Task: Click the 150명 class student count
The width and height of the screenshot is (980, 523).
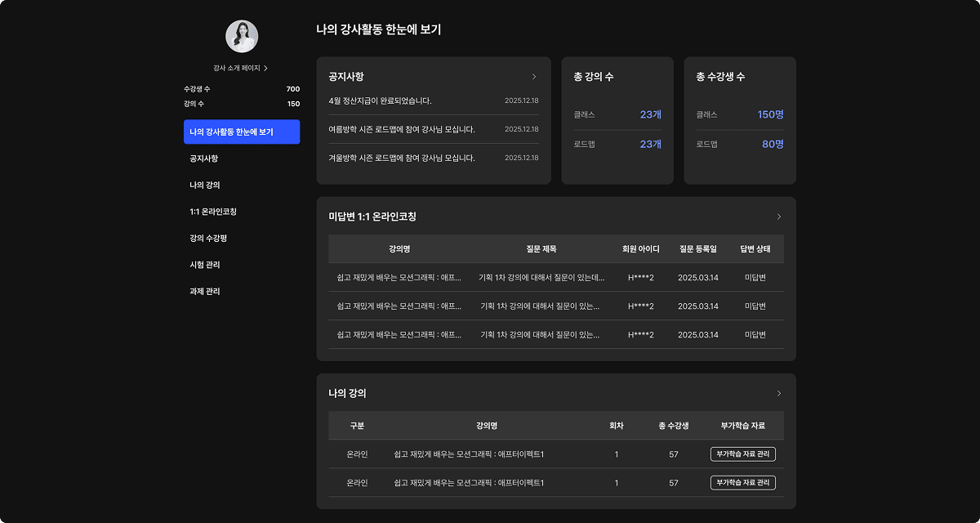Action: pos(770,115)
